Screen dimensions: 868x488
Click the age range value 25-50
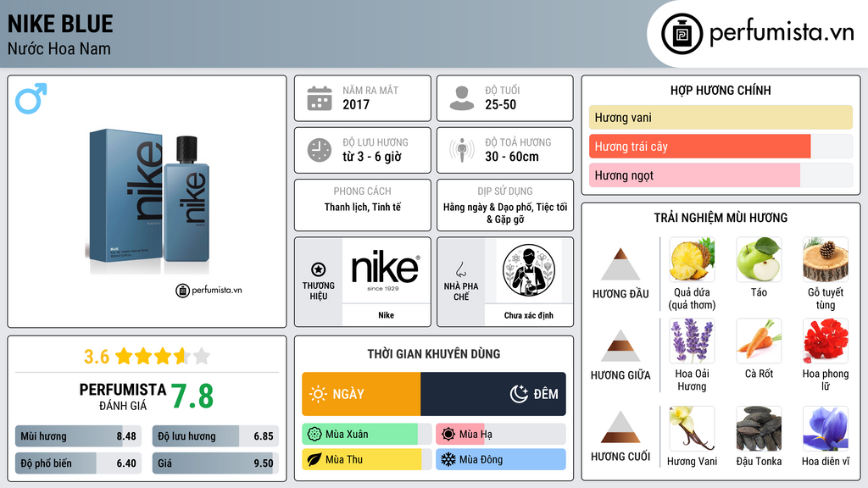pyautogui.click(x=500, y=104)
